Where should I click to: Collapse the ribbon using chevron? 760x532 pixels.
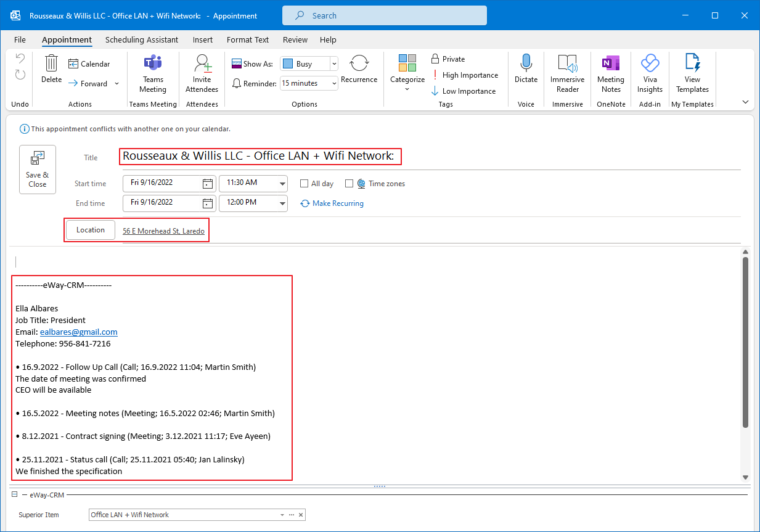click(x=745, y=102)
